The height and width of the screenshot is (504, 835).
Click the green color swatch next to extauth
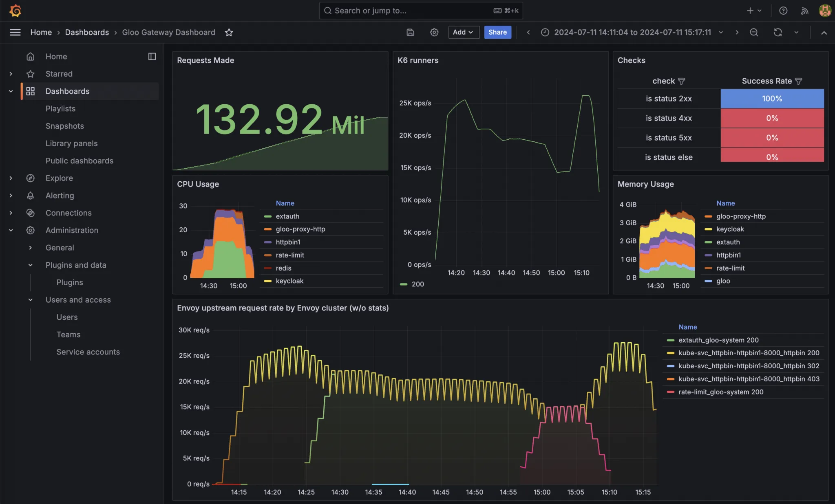click(x=268, y=216)
